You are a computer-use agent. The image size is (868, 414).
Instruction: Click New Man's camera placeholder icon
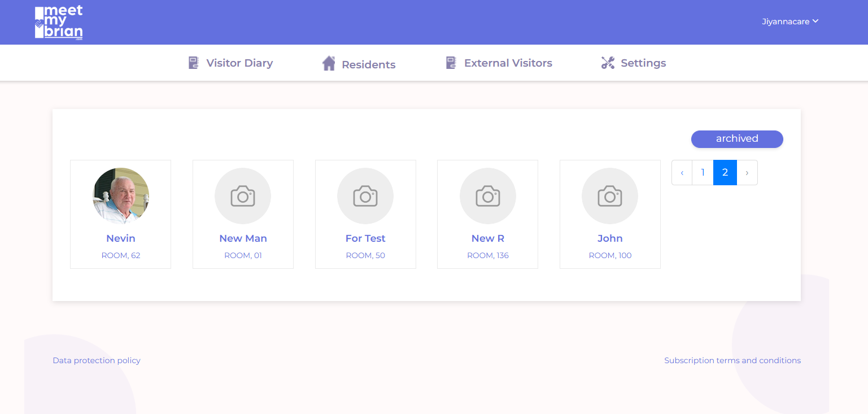click(x=243, y=196)
